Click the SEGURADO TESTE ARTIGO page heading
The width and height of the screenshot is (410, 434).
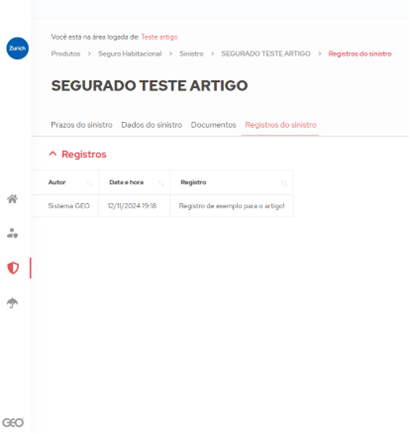[149, 86]
